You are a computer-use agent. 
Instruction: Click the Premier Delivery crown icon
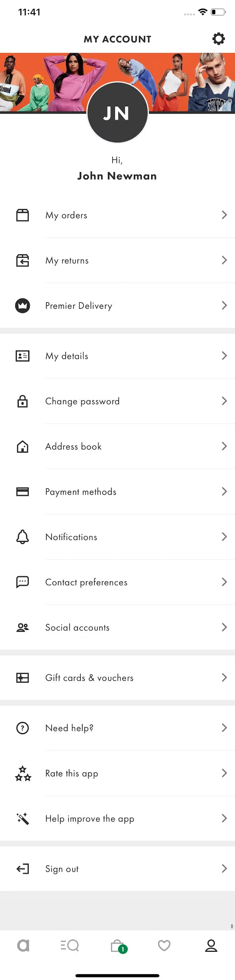point(22,305)
